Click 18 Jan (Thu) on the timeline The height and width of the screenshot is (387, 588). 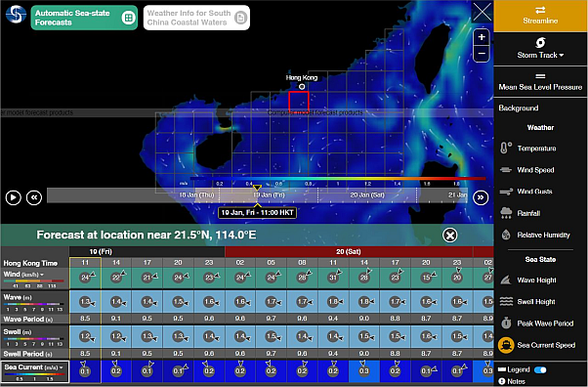196,195
